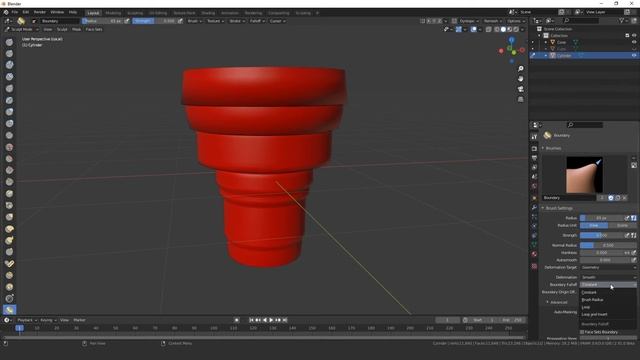This screenshot has height=360, width=640.
Task: Toggle the camera view gizmo
Action: [x=520, y=89]
